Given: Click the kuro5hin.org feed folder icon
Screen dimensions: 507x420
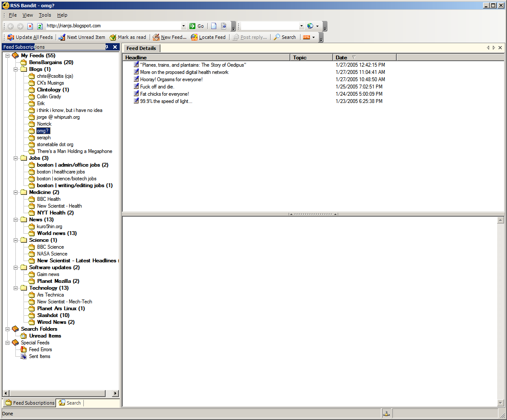Looking at the screenshot, I should pyautogui.click(x=31, y=226).
